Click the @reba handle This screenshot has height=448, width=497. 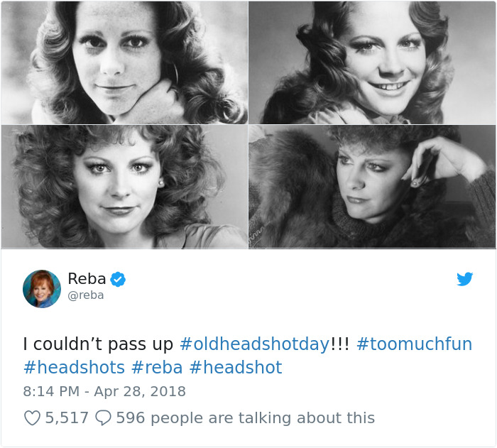point(86,295)
